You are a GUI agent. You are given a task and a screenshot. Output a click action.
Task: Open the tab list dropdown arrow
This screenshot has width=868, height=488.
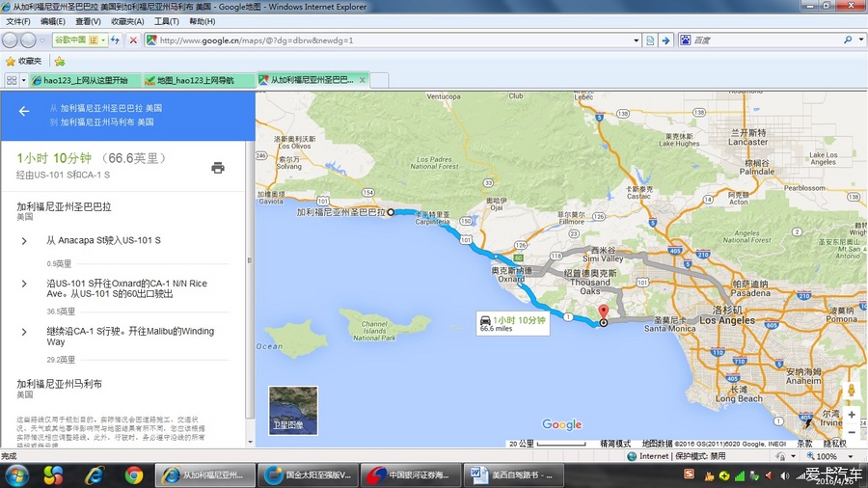(23, 81)
